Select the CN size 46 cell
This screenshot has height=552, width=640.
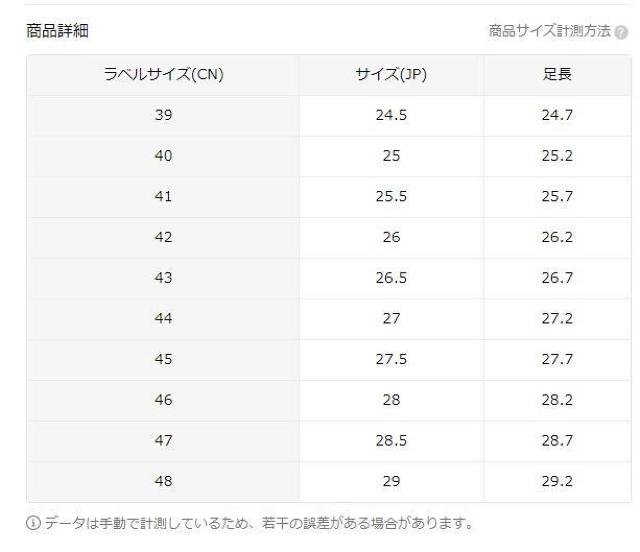coord(163,400)
